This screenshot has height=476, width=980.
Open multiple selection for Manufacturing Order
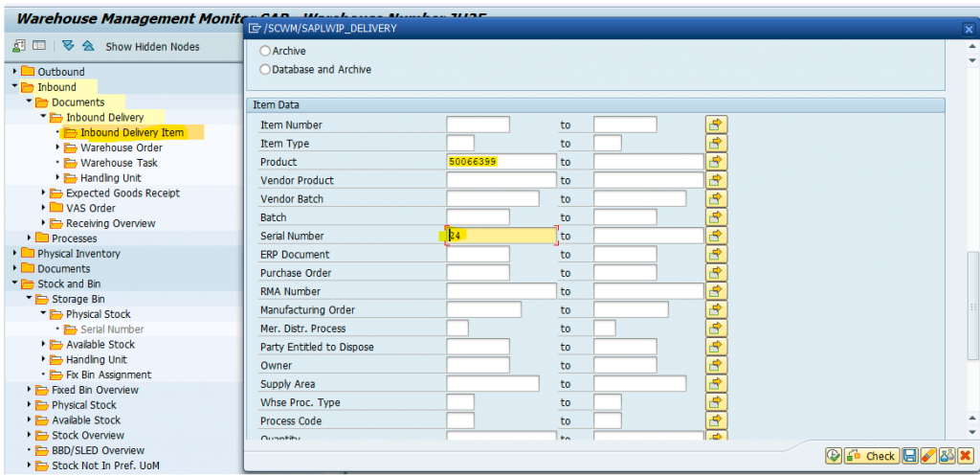pos(716,309)
